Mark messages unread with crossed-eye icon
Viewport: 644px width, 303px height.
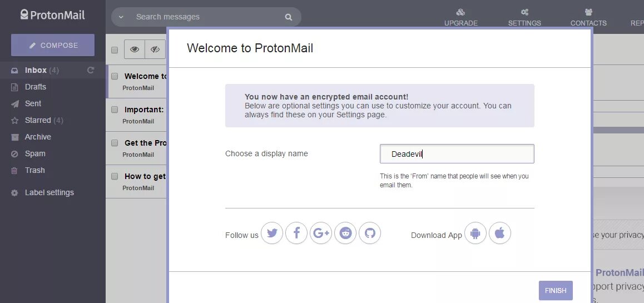point(155,49)
